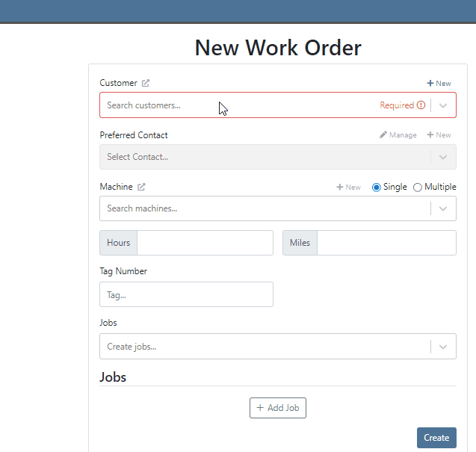
Task: Expand the Search customers dropdown chevron
Action: click(443, 105)
